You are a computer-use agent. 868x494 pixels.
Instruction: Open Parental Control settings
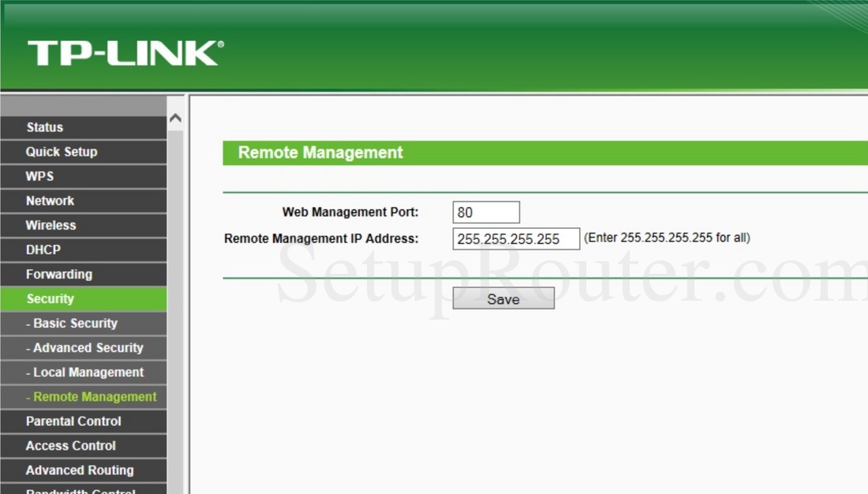click(73, 421)
